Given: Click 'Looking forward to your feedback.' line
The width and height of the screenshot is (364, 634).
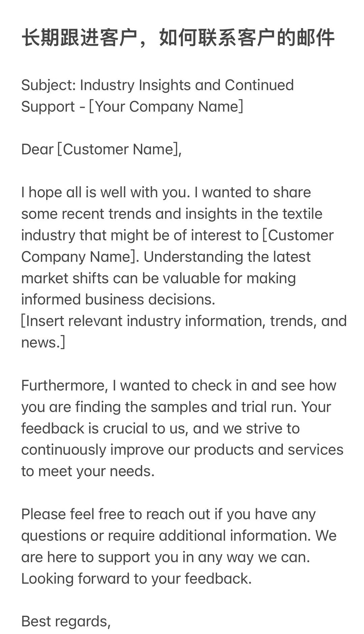Looking at the screenshot, I should tap(136, 579).
